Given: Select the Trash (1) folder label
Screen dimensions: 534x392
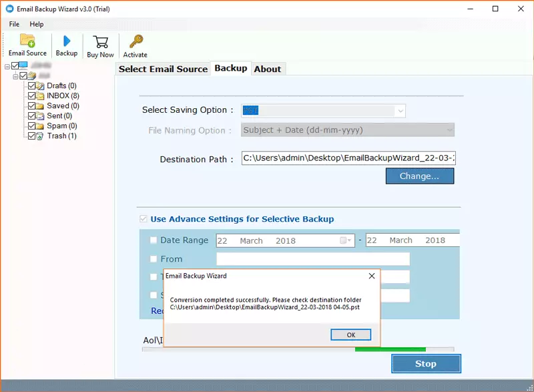Looking at the screenshot, I should (x=62, y=136).
